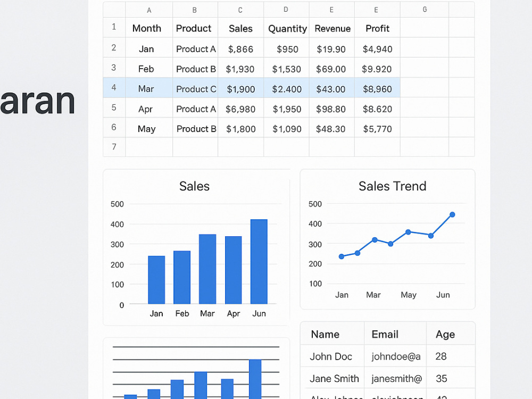This screenshot has height=399, width=532.
Task: Select row 5 header number
Action: 114,107
